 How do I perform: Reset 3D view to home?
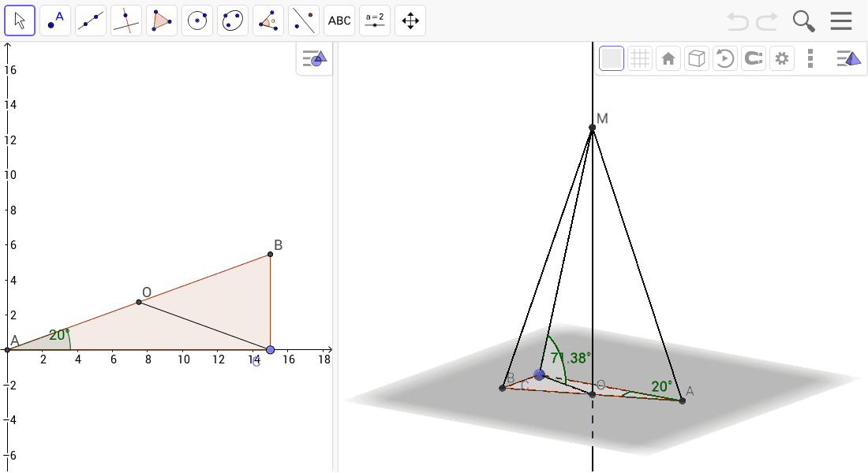point(668,58)
